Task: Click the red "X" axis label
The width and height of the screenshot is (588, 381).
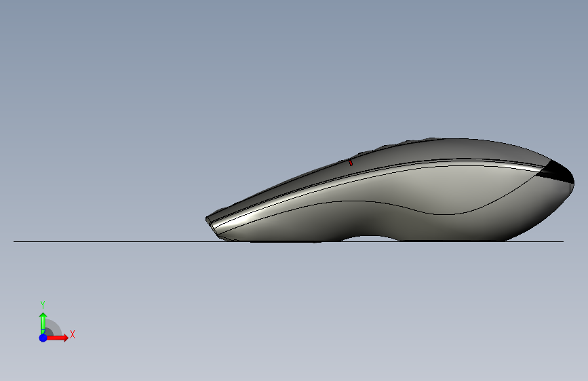Action: [73, 334]
